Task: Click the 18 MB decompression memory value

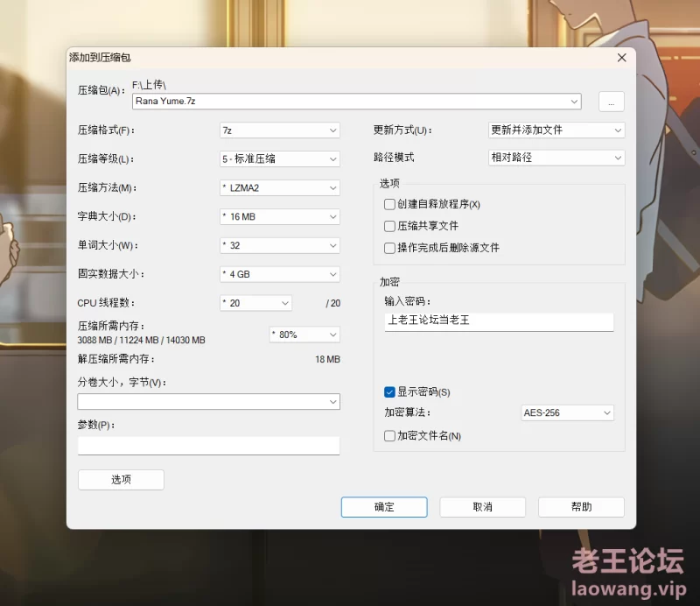Action: [x=327, y=359]
